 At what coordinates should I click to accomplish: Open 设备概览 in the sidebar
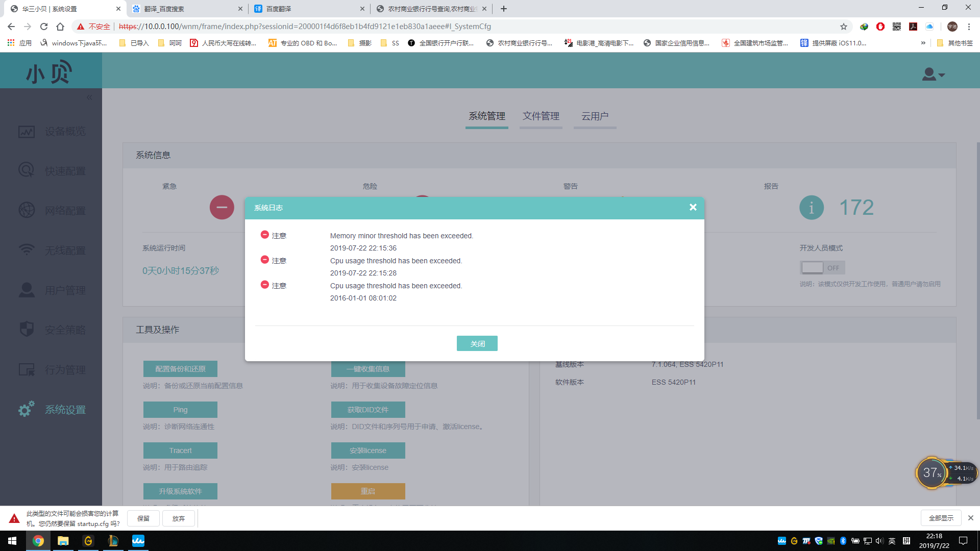(65, 132)
